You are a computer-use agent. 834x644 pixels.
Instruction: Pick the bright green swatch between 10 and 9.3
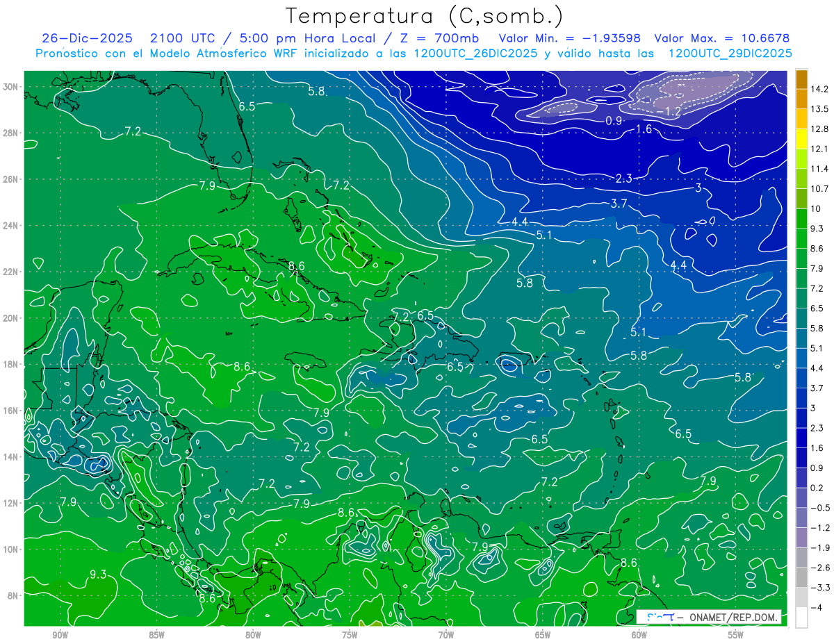tap(801, 219)
